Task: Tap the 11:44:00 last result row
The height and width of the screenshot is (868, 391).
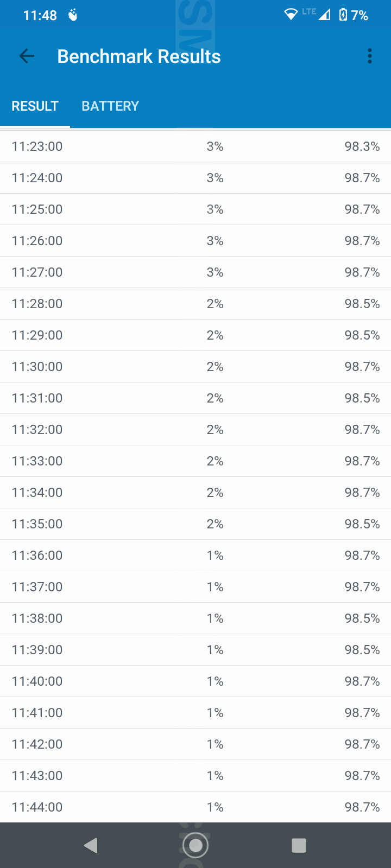Action: coord(195,807)
